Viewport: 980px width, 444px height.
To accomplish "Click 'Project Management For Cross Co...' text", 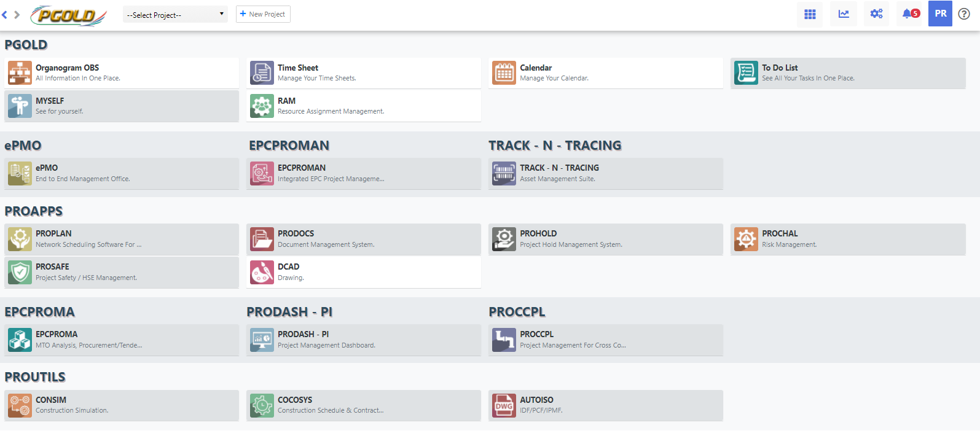I will tap(573, 345).
